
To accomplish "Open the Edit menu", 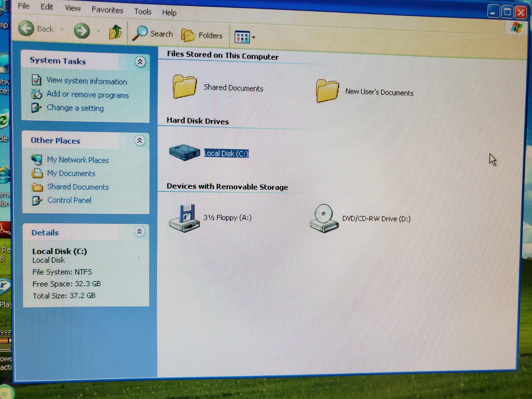I will (x=47, y=7).
